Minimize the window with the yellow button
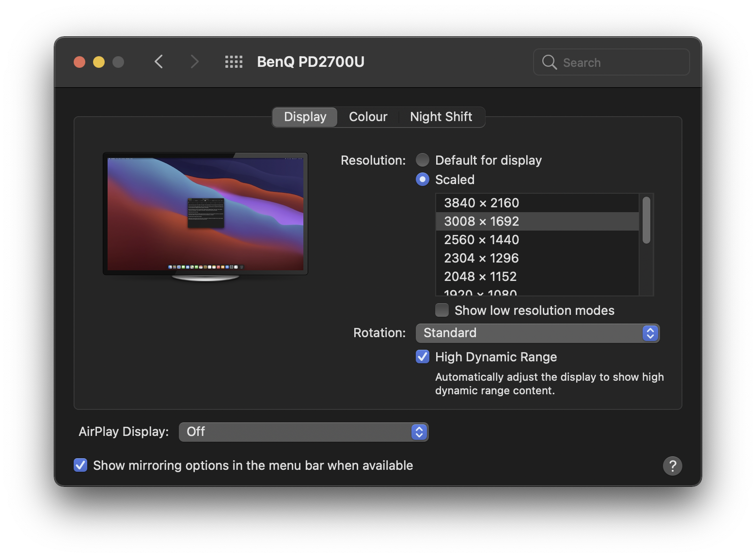This screenshot has width=756, height=558. click(x=99, y=62)
